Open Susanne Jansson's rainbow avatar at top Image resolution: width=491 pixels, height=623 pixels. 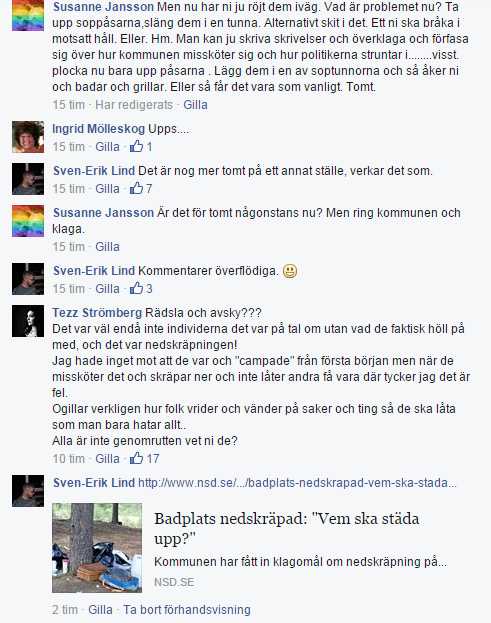click(28, 15)
